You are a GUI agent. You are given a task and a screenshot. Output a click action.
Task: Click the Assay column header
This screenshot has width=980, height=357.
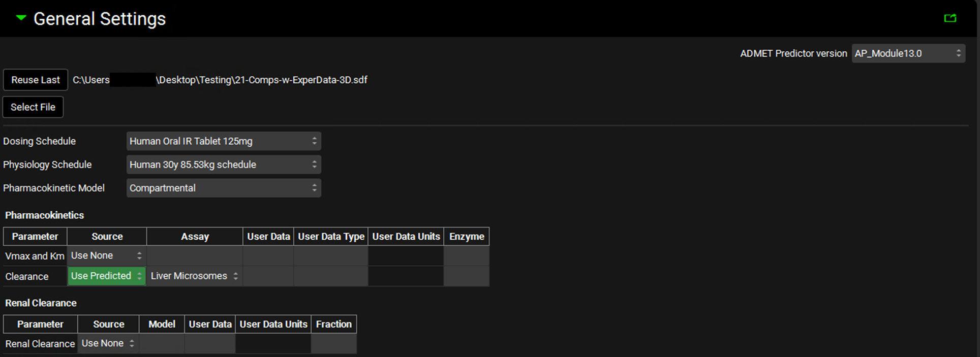pyautogui.click(x=195, y=237)
